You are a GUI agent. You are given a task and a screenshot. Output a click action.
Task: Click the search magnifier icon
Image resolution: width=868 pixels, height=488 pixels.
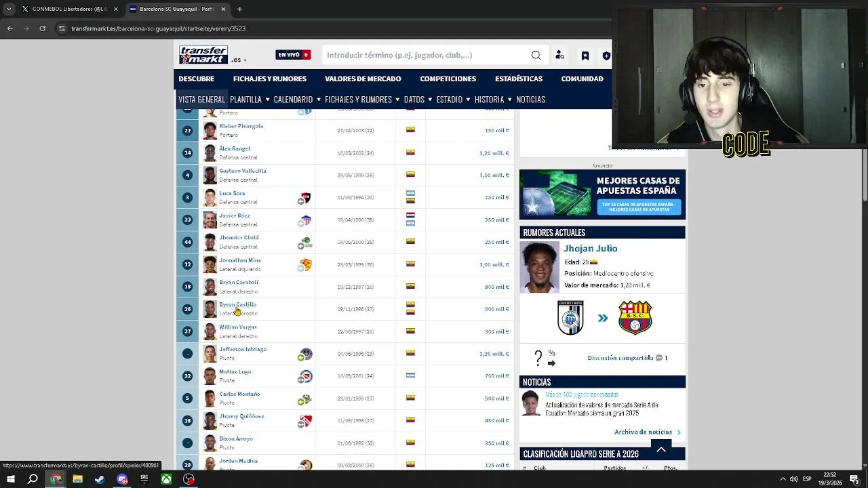(x=536, y=55)
